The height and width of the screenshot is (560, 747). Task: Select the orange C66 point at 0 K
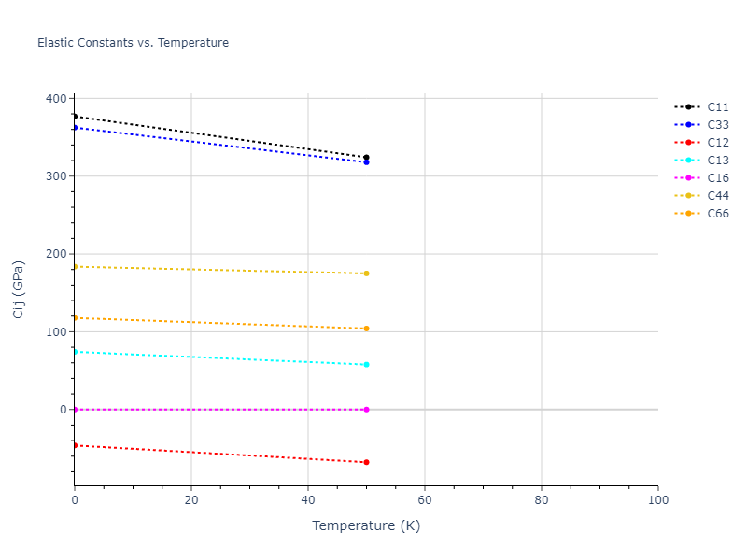pos(75,318)
